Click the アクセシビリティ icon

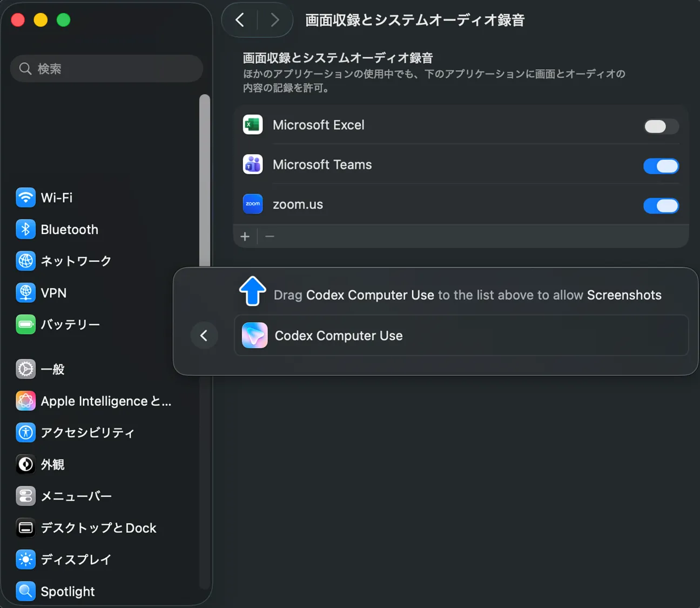[25, 432]
